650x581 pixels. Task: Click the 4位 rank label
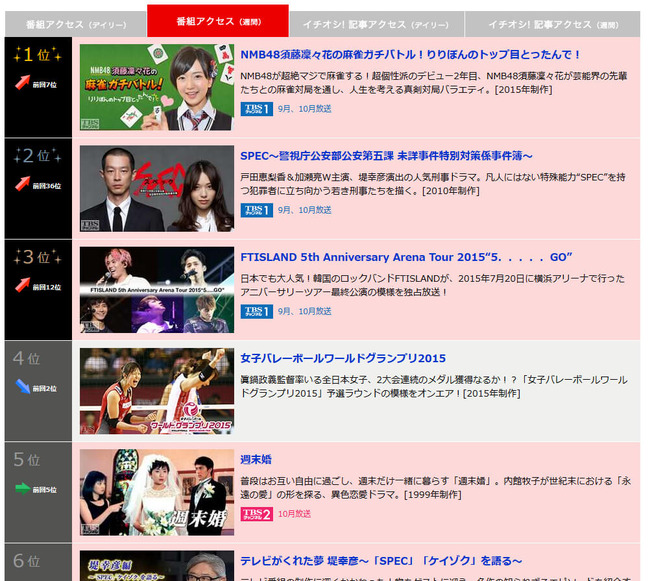(x=27, y=358)
